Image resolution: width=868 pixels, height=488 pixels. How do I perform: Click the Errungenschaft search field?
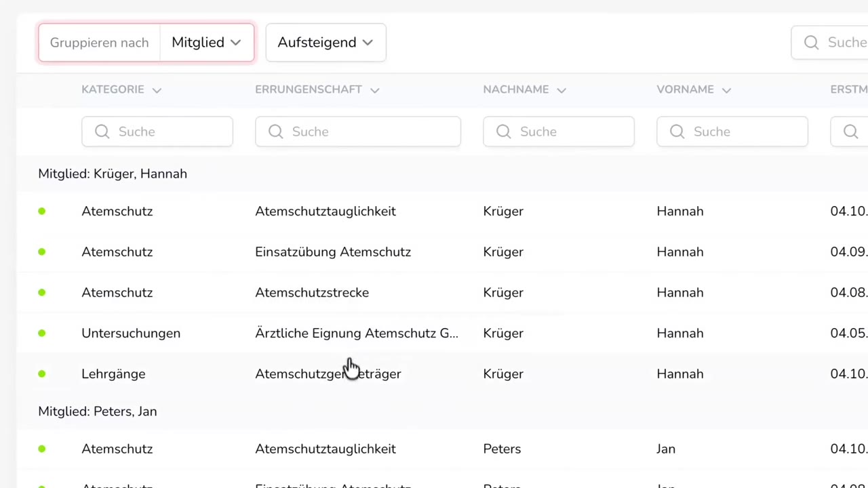[x=358, y=131]
